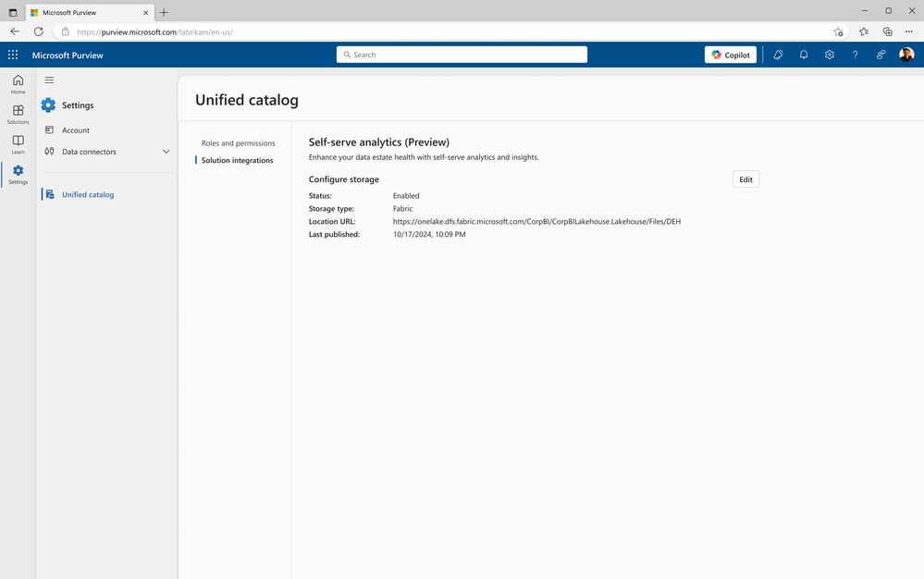Select Unified catalog in Settings nav

pyautogui.click(x=88, y=194)
